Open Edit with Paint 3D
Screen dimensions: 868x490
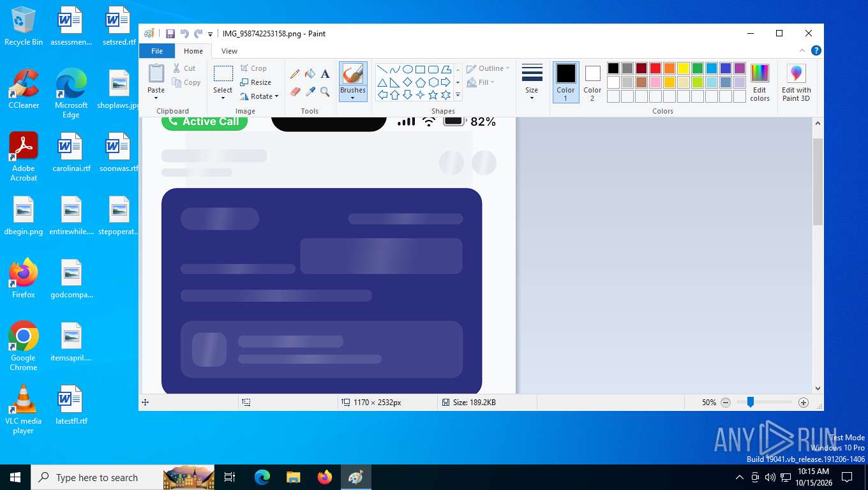coord(796,83)
